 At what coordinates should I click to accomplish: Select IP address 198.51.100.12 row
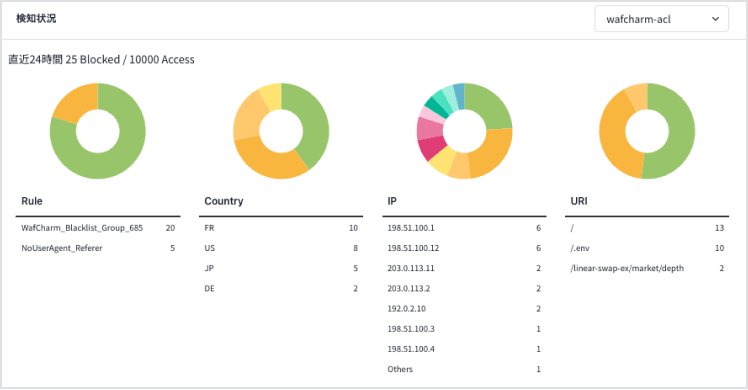pos(464,248)
